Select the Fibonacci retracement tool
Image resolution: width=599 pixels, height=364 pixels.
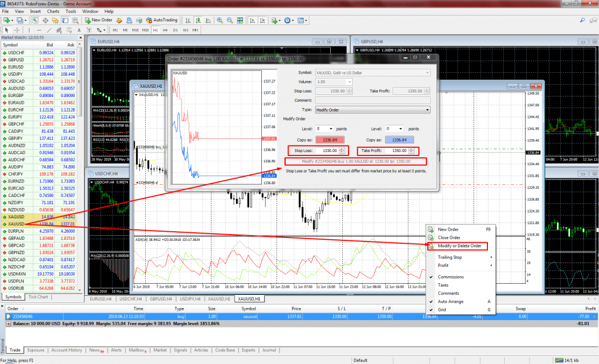coord(69,30)
